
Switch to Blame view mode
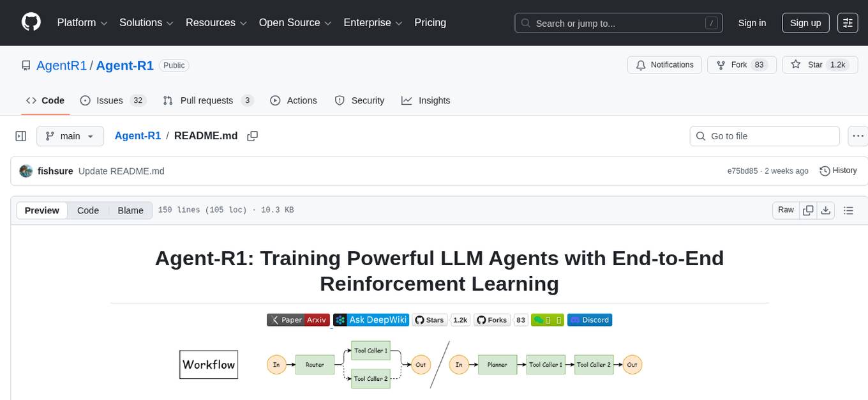(130, 210)
